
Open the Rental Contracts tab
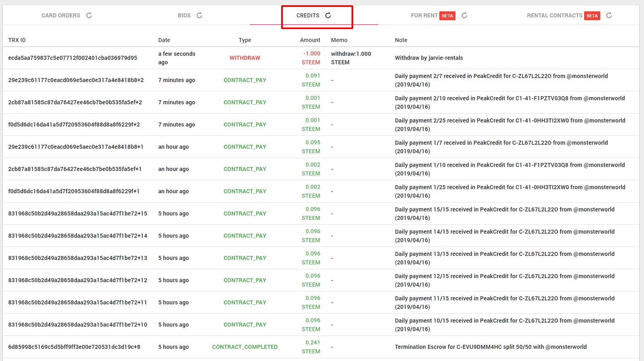(x=554, y=15)
